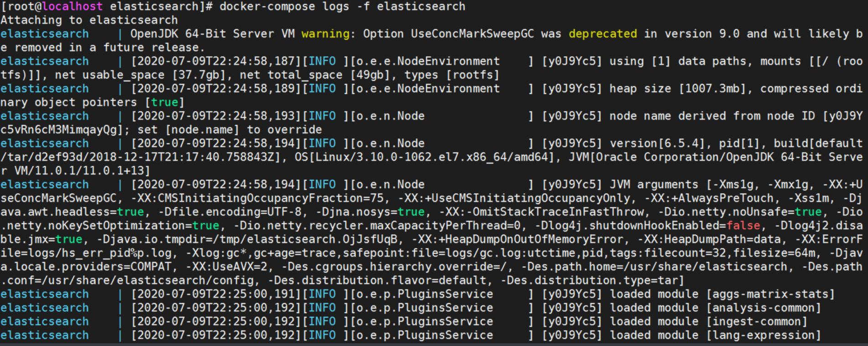Image resolution: width=868 pixels, height=346 pixels.
Task: Click 'loaded module [analysis-common]' text
Action: [x=716, y=308]
